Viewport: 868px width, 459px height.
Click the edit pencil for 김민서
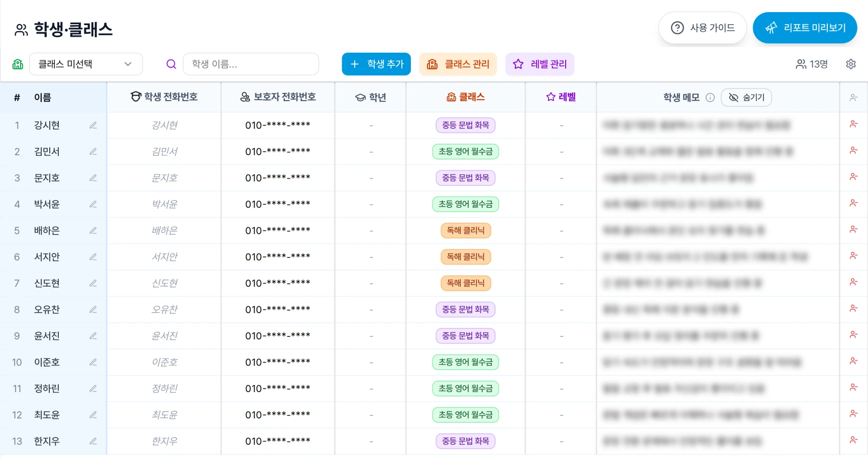(x=93, y=152)
